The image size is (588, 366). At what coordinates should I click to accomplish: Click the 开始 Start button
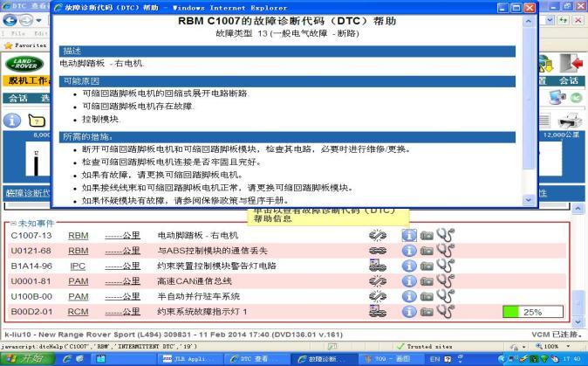pyautogui.click(x=27, y=358)
